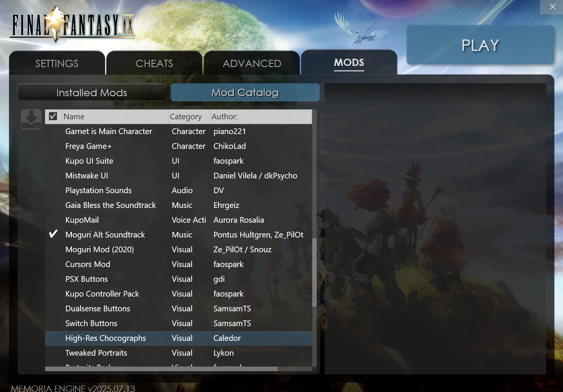Click the Aurora Rosalia author cell
The height and width of the screenshot is (392, 563).
[x=239, y=220]
